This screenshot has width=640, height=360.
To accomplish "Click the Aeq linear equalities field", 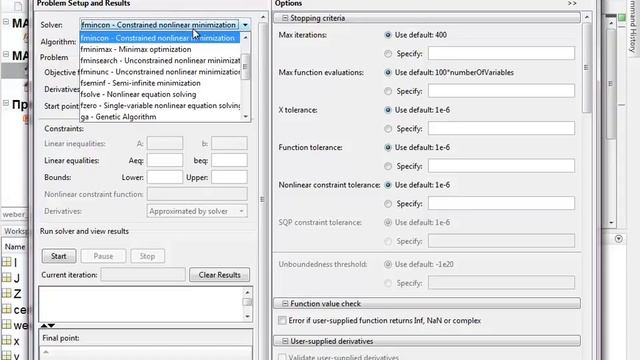I will 164,160.
